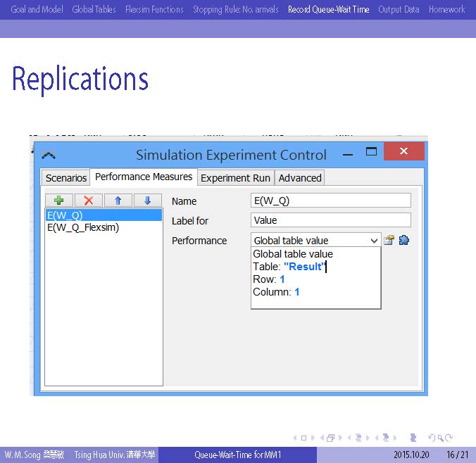Open the code edit icon beside Performance

pyautogui.click(x=389, y=241)
